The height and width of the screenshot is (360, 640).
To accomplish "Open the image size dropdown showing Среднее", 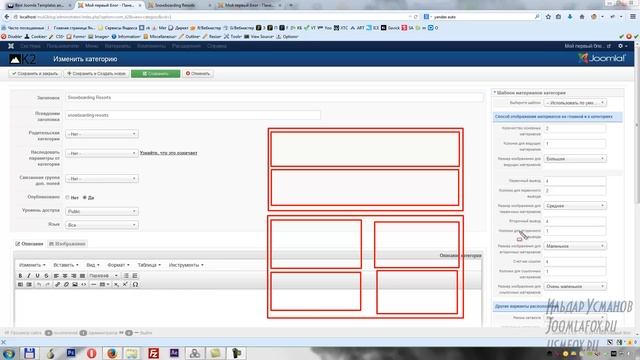I will [575, 206].
